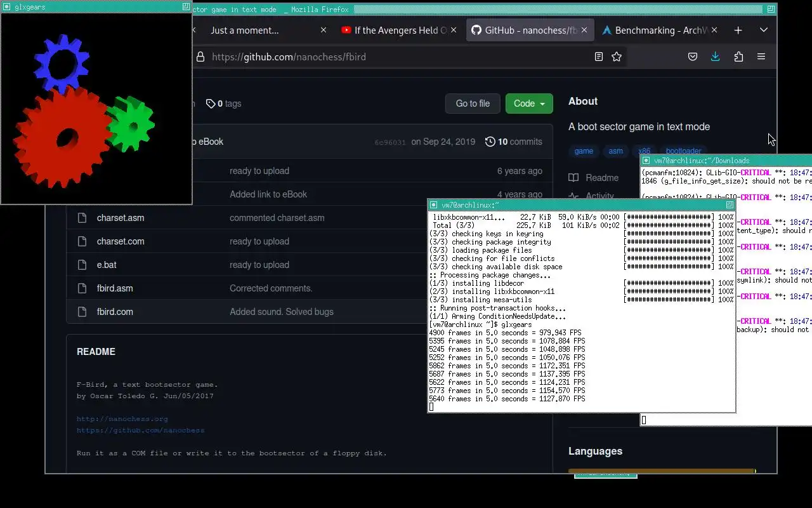This screenshot has width=812, height=508.
Task: Switch to Benchmarking - ArchWiki tab
Action: pos(660,30)
